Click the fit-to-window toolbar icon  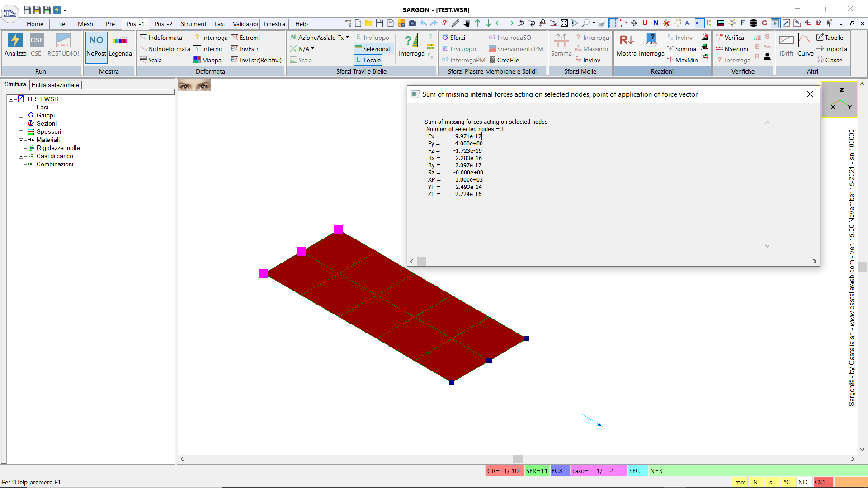pyautogui.click(x=564, y=23)
